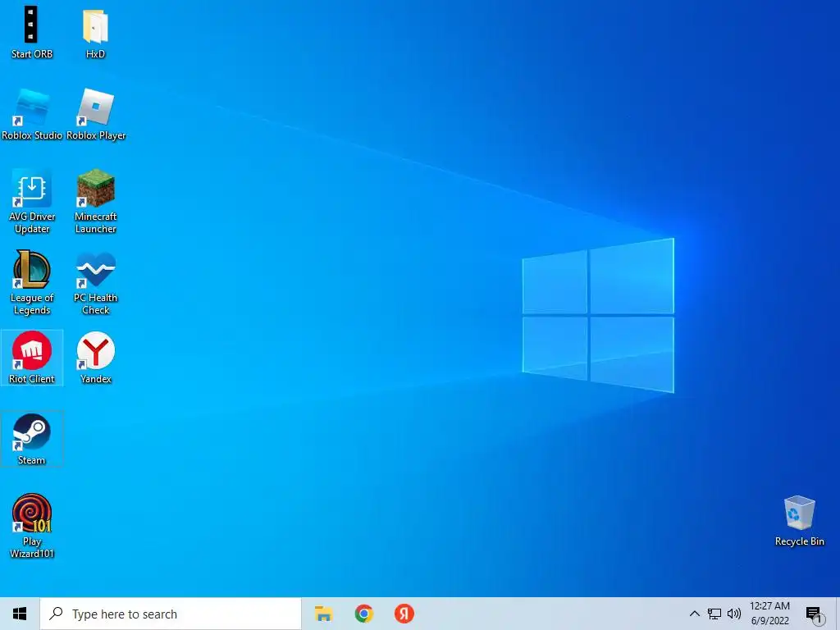Select the Roblox Studio shortcut
Screen dimensions: 840x630
[32, 115]
